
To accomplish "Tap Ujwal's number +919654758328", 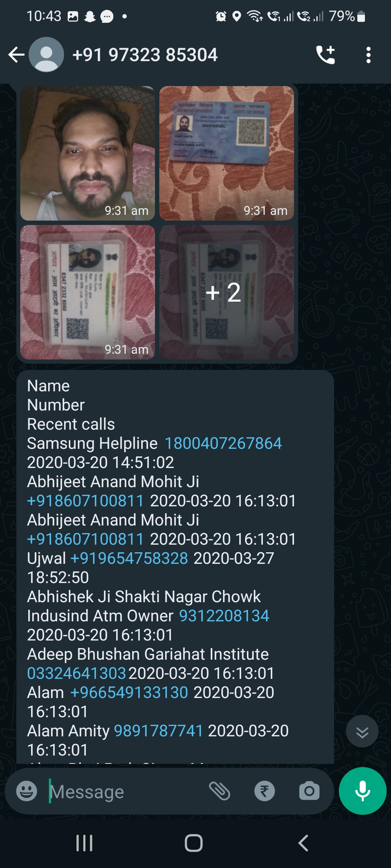I will point(129,558).
